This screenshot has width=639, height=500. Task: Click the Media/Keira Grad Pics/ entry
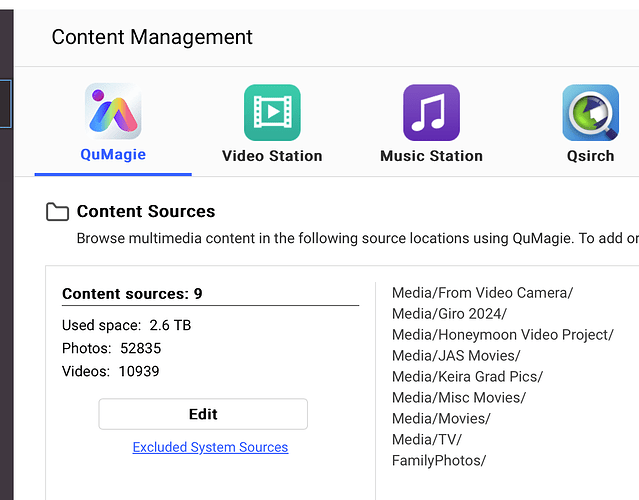pyautogui.click(x=467, y=377)
